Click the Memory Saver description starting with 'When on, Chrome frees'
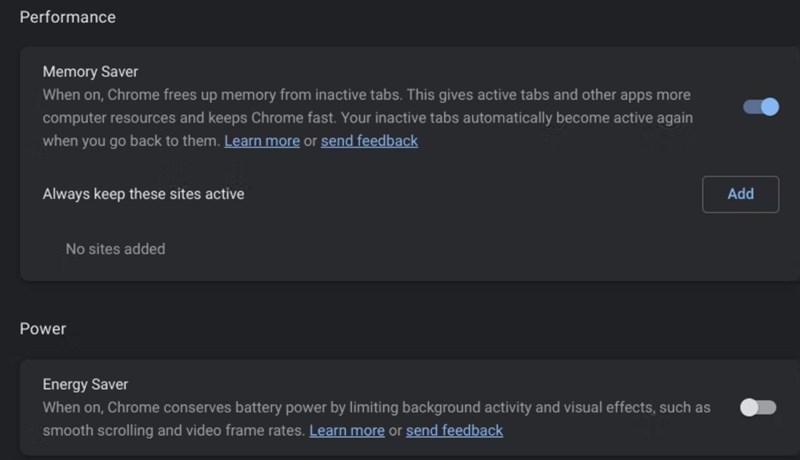Screen dimensions: 800x460 pos(367,118)
